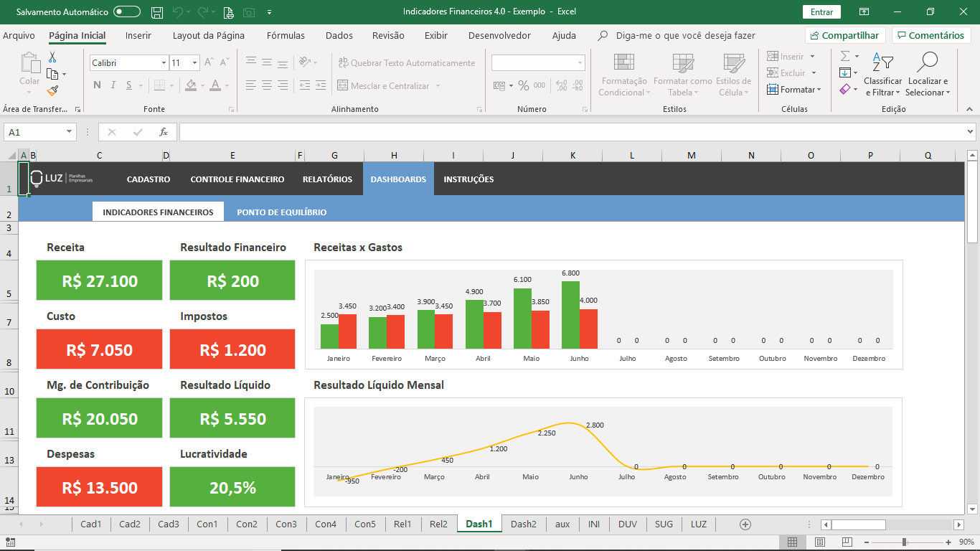This screenshot has width=980, height=551.
Task: Open the font name Calibri dropdown
Action: click(x=164, y=63)
